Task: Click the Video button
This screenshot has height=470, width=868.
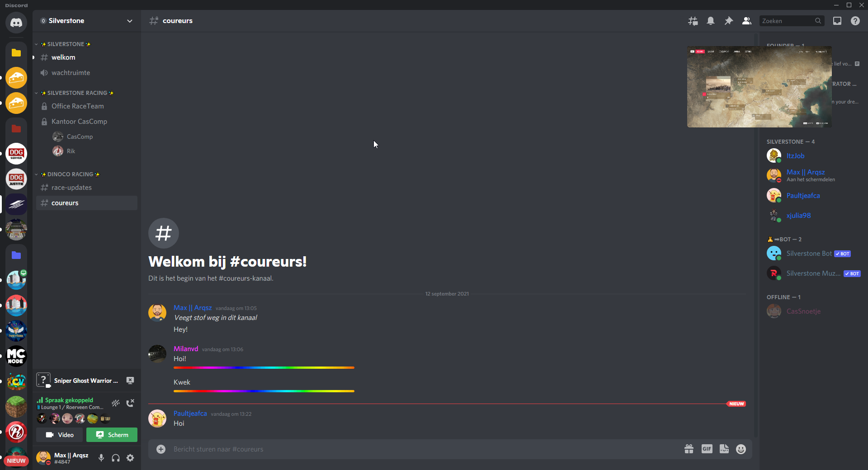Action: (x=60, y=435)
